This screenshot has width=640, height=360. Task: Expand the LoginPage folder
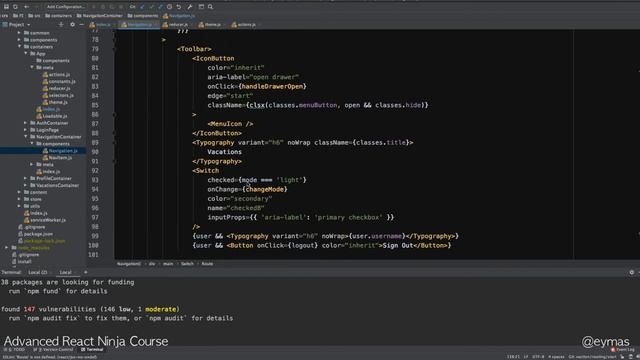click(x=26, y=130)
